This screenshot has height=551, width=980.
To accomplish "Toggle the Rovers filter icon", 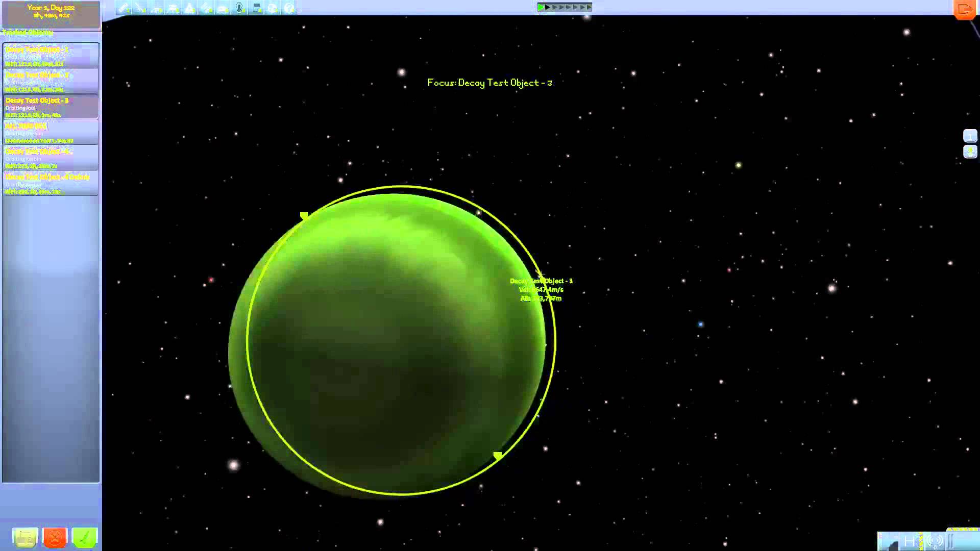I will pos(157,8).
